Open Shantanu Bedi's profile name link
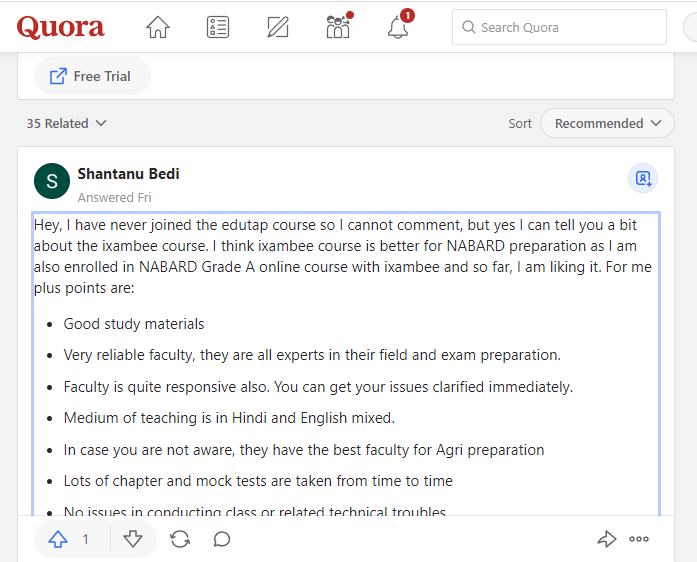Image resolution: width=697 pixels, height=562 pixels. pyautogui.click(x=128, y=174)
